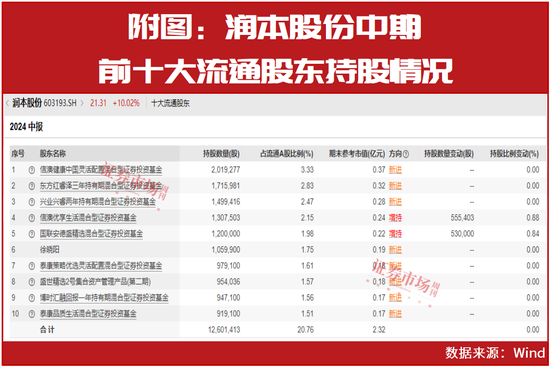Click 新进 label in 徐晓阳 row
550x368 pixels.
pyautogui.click(x=395, y=250)
